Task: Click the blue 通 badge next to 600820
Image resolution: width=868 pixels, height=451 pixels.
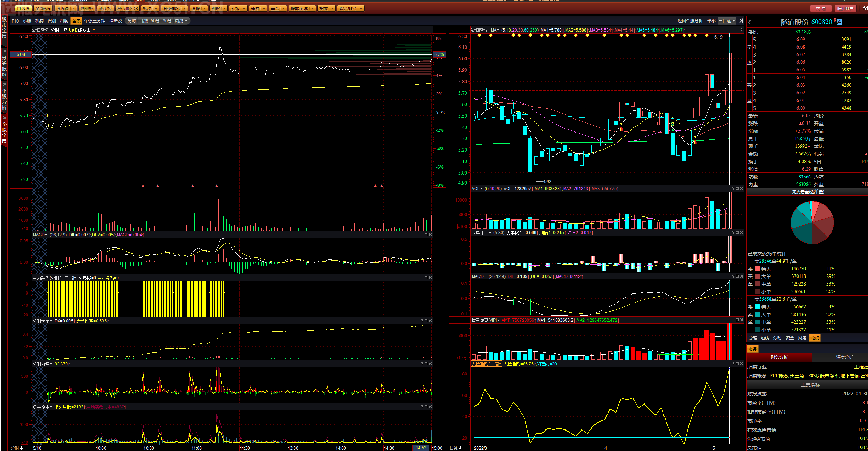Action: [x=839, y=22]
